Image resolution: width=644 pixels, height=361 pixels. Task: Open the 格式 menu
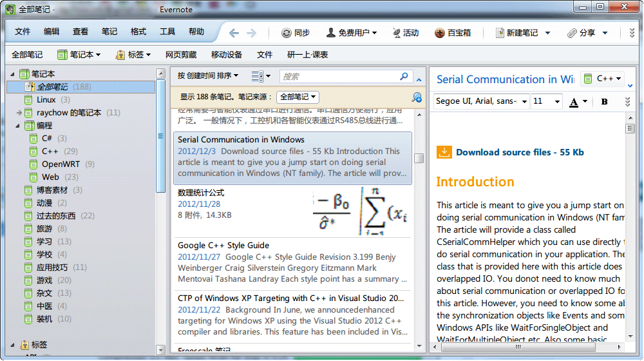138,32
